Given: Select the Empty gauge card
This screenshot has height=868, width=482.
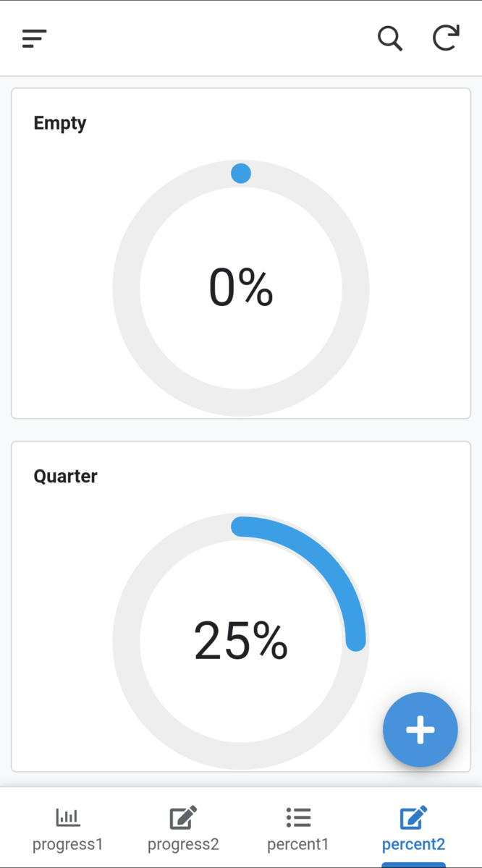Looking at the screenshot, I should 241,253.
